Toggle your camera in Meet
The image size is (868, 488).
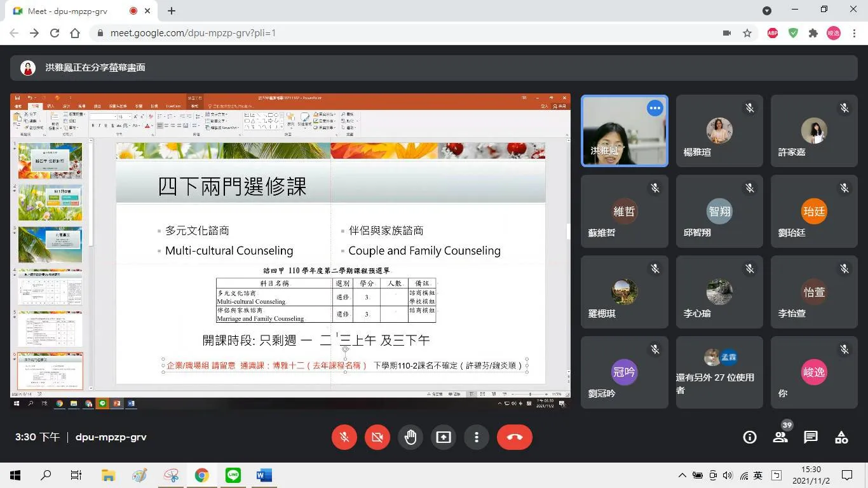377,437
